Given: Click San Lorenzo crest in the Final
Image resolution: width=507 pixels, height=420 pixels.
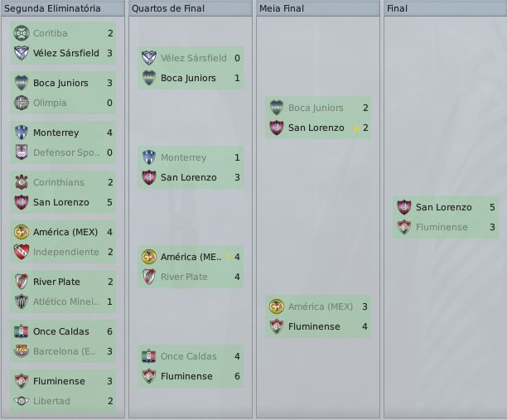Looking at the screenshot, I should 404,207.
